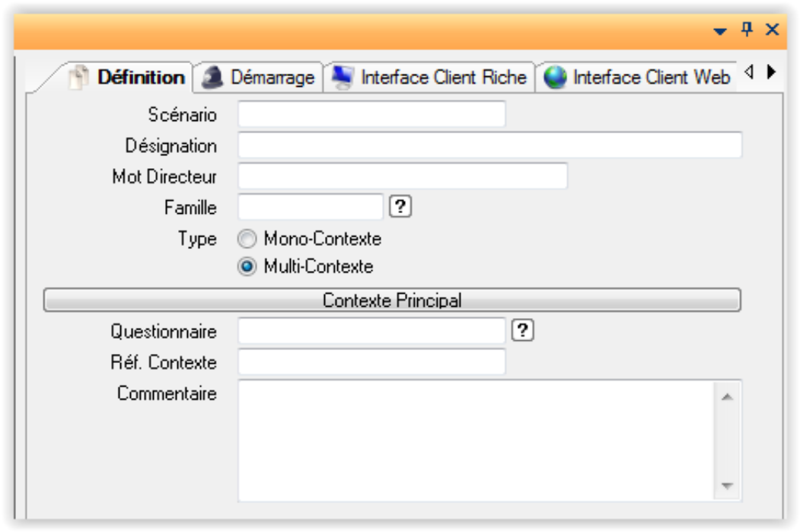Click the help icon next to Famille
The image size is (800, 532).
(400, 206)
